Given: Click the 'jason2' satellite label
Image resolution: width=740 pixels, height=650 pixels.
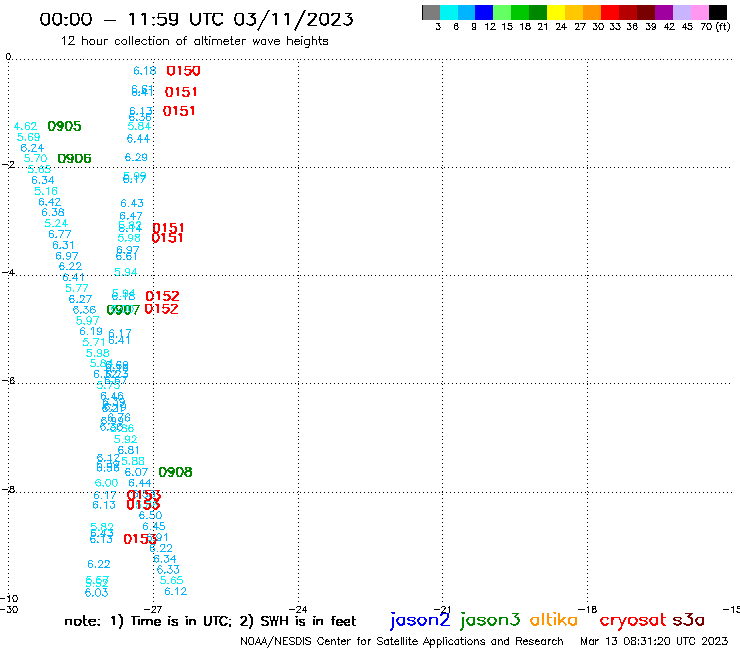Looking at the screenshot, I should point(420,620).
